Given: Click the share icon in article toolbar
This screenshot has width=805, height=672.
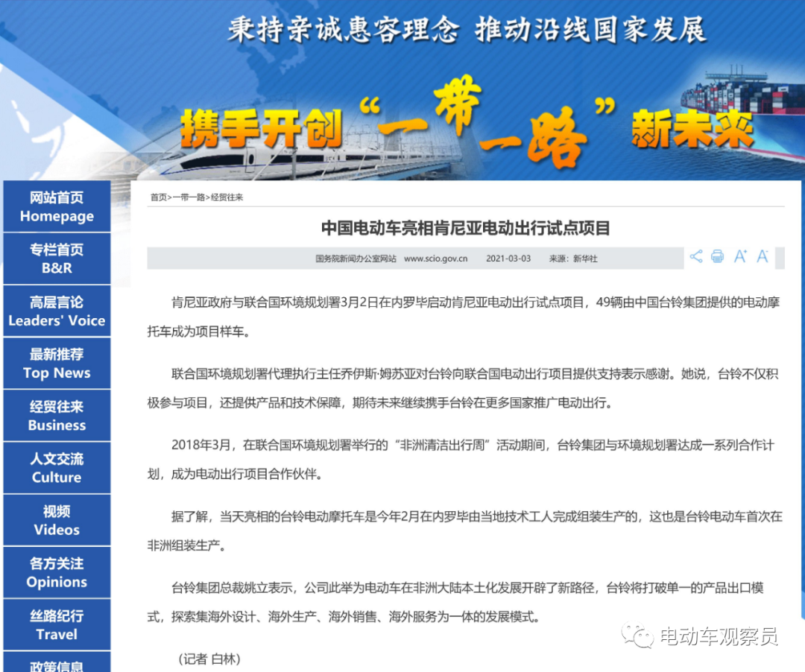Looking at the screenshot, I should [x=695, y=256].
